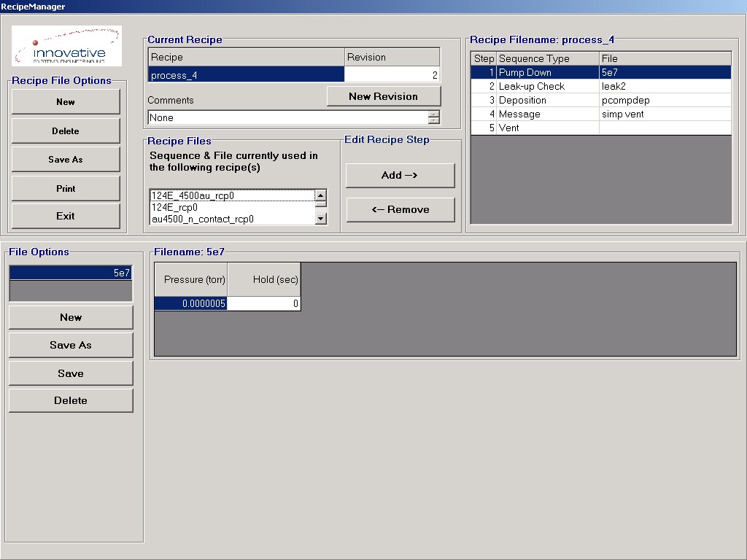Click Add to insert a recipe step
The height and width of the screenshot is (560, 747).
click(400, 176)
